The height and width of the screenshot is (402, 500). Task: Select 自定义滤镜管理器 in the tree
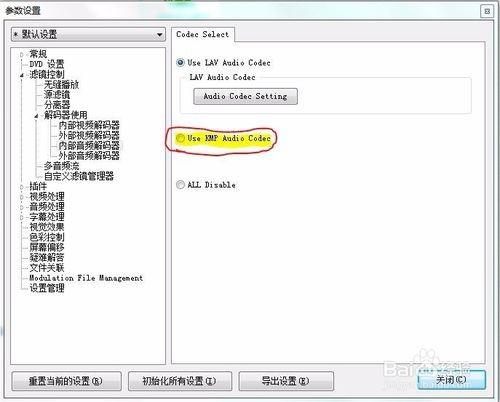79,176
